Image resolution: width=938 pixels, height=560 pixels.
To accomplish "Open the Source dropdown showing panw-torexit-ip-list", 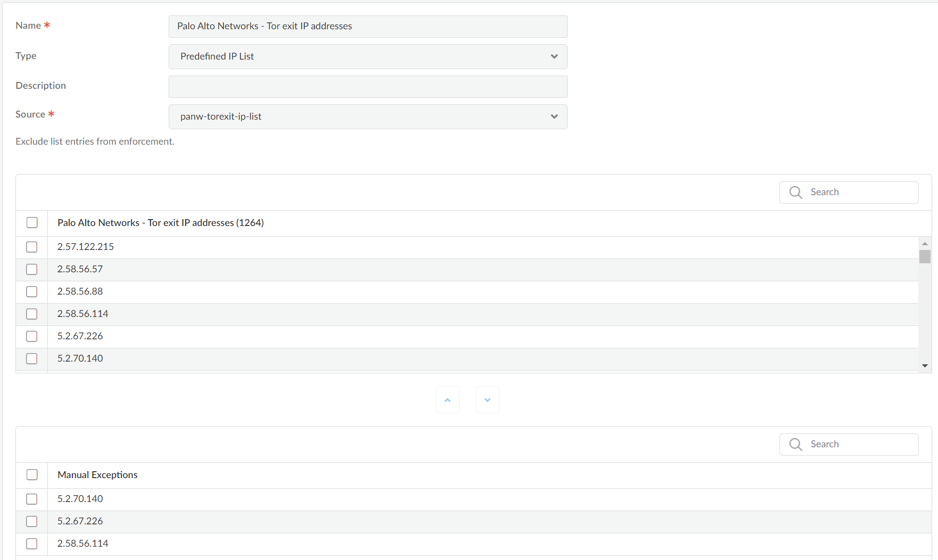I will pos(368,117).
